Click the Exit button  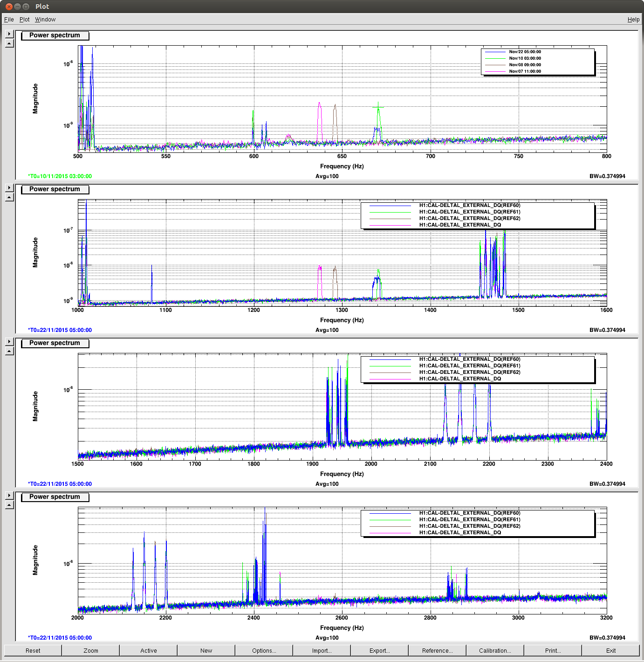point(611,650)
